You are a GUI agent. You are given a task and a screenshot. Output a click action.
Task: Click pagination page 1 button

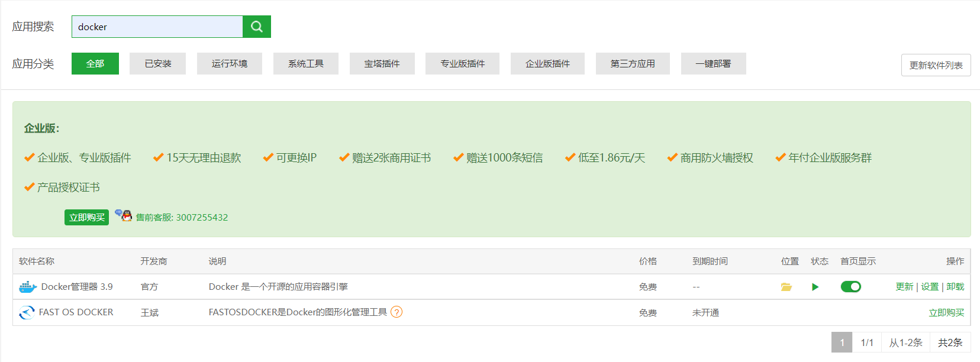click(x=842, y=342)
